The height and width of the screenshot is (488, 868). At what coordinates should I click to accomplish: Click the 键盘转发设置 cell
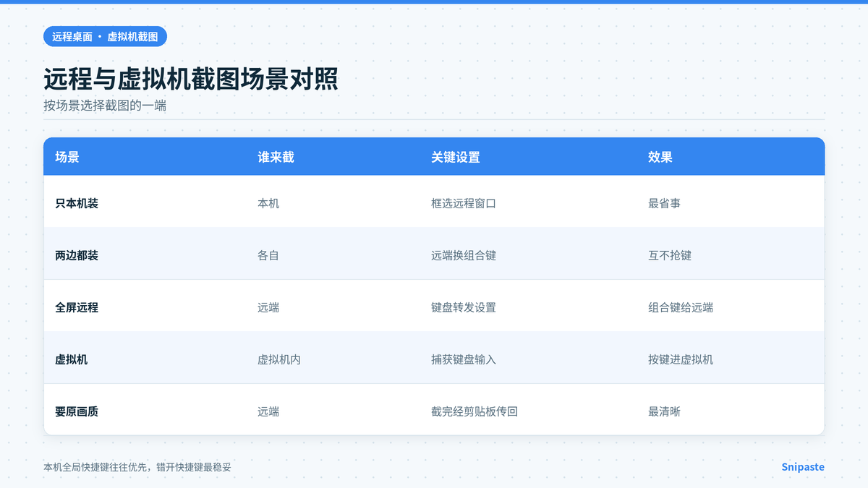click(x=464, y=307)
